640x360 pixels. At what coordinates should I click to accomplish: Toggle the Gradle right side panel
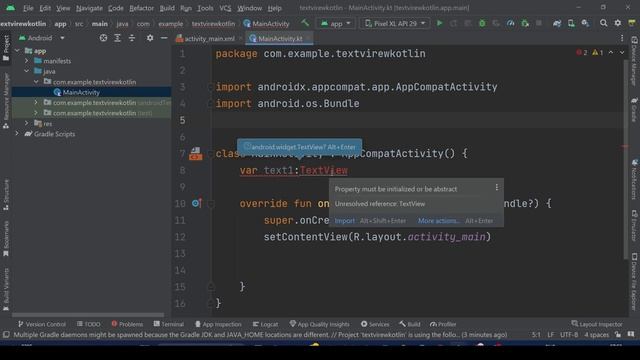(x=634, y=109)
